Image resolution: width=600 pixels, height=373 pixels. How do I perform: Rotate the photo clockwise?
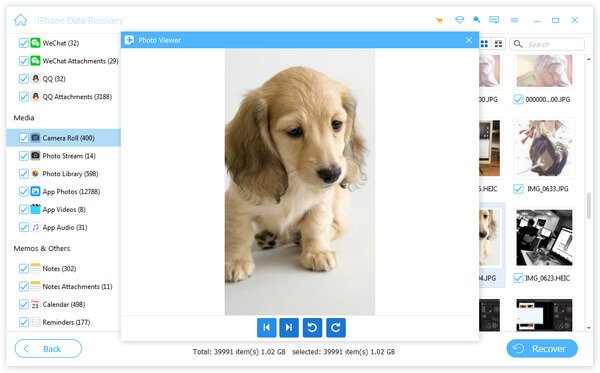(x=336, y=327)
